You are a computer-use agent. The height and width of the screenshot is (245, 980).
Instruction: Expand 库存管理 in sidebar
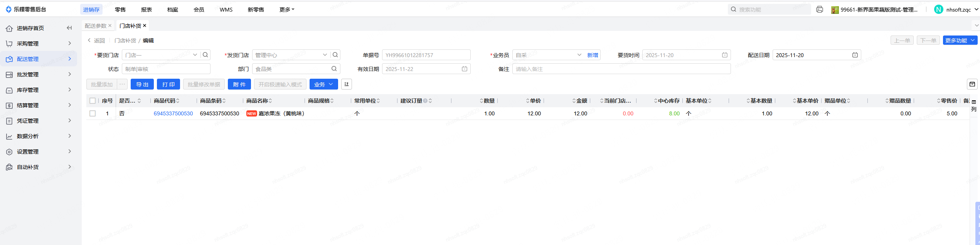tap(69, 90)
